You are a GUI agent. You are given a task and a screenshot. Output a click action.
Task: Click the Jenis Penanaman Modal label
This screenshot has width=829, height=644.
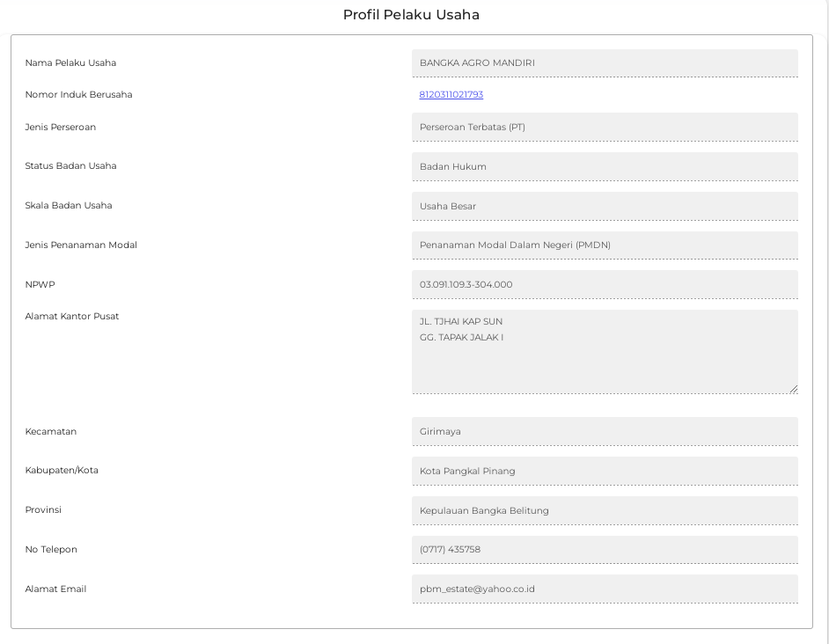point(81,245)
